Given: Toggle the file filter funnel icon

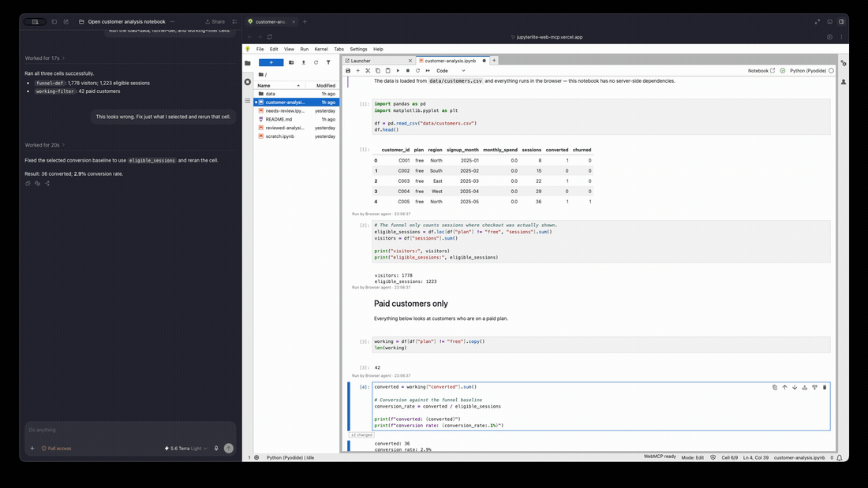Looking at the screenshot, I should click(x=328, y=62).
